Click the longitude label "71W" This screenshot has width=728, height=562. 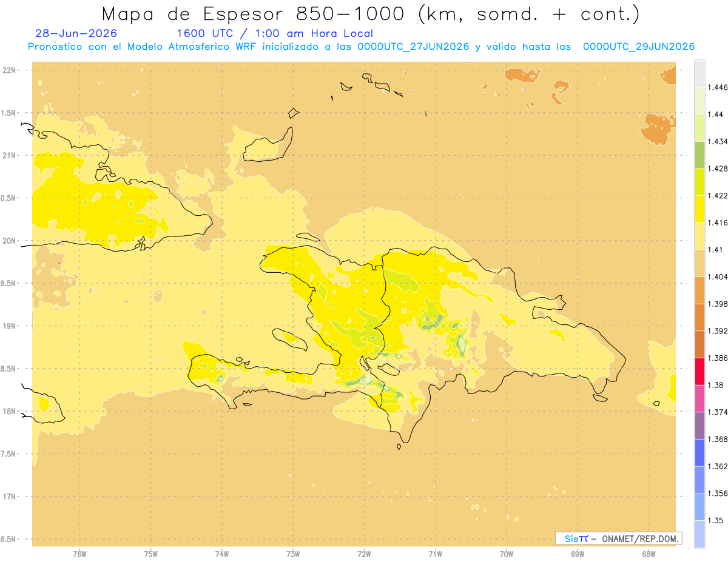[x=435, y=554]
